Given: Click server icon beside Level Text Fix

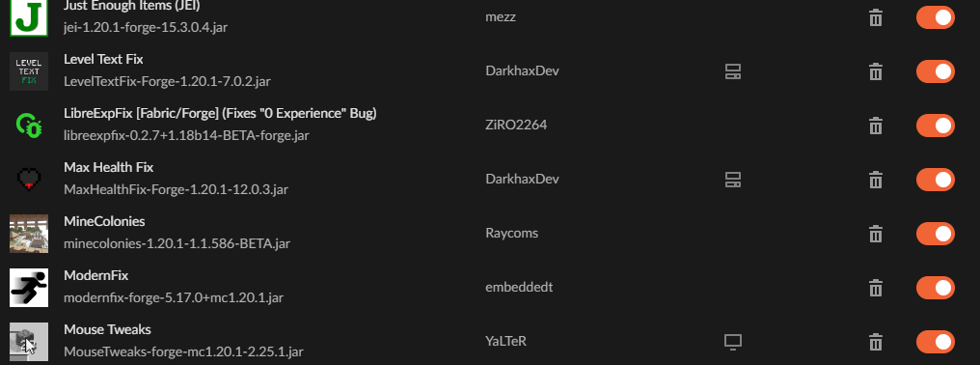Looking at the screenshot, I should pos(732,71).
